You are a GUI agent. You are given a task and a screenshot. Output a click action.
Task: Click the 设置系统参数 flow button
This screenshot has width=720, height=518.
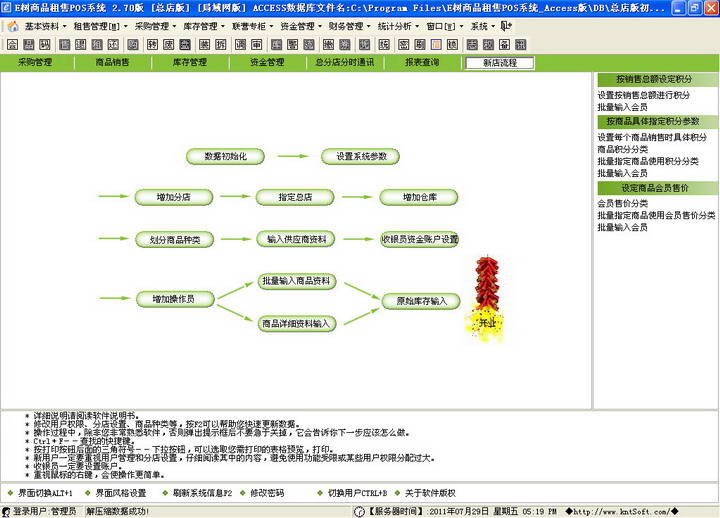click(360, 156)
